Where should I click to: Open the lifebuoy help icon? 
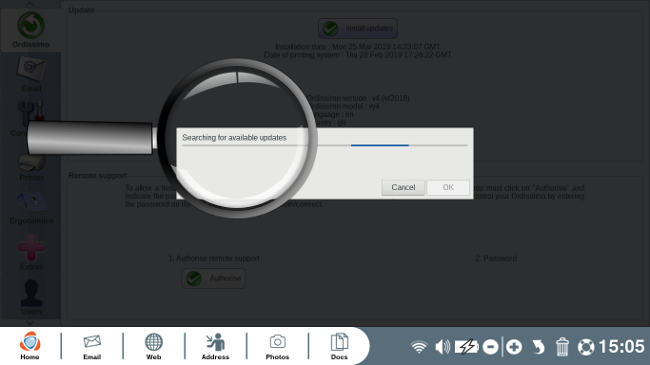pyautogui.click(x=586, y=347)
